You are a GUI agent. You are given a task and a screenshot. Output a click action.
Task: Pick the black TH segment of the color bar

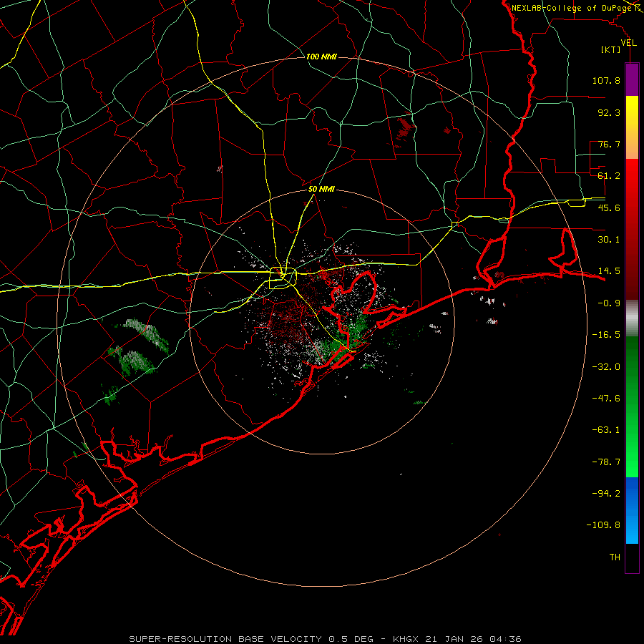coord(632,557)
